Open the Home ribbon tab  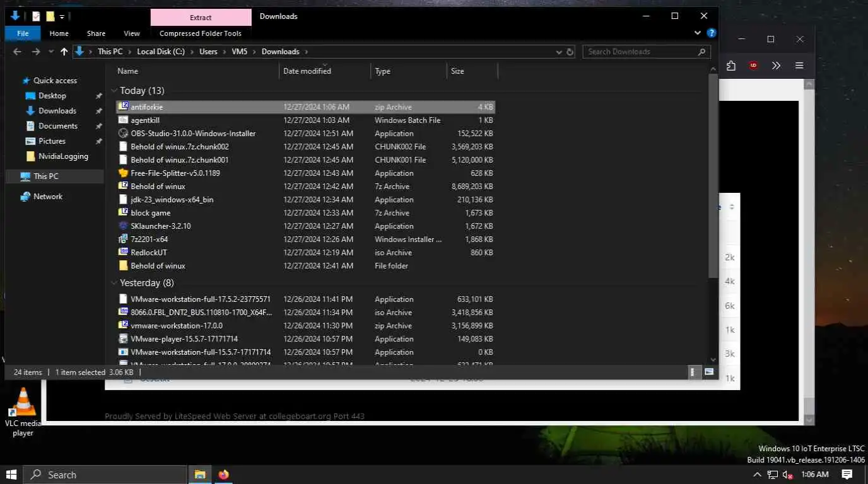[x=59, y=33]
